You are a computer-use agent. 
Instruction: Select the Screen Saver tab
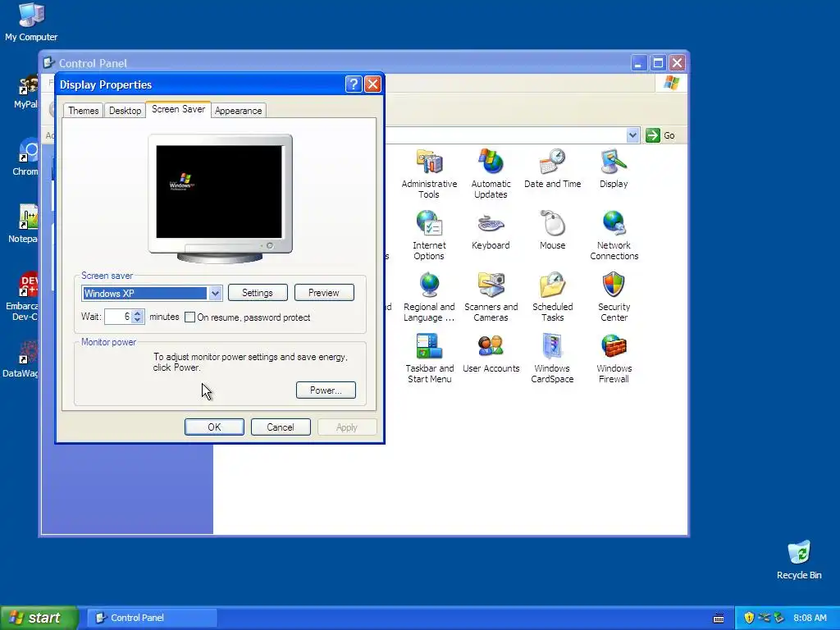(x=178, y=109)
